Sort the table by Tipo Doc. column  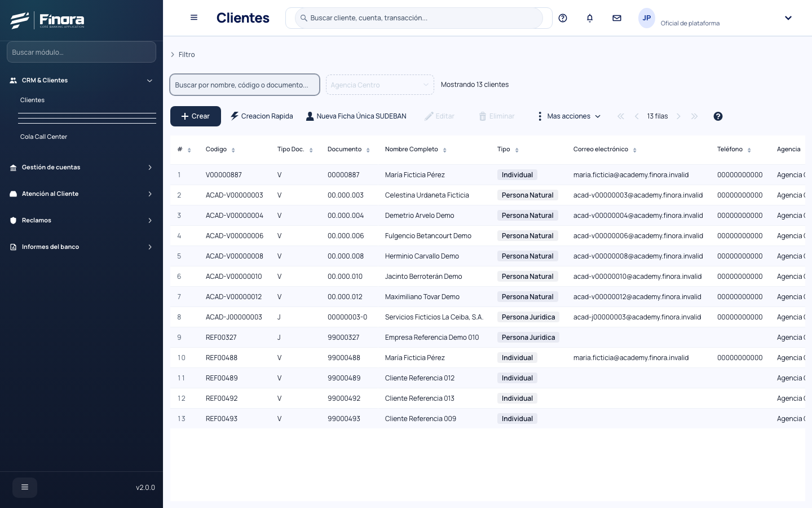click(311, 150)
